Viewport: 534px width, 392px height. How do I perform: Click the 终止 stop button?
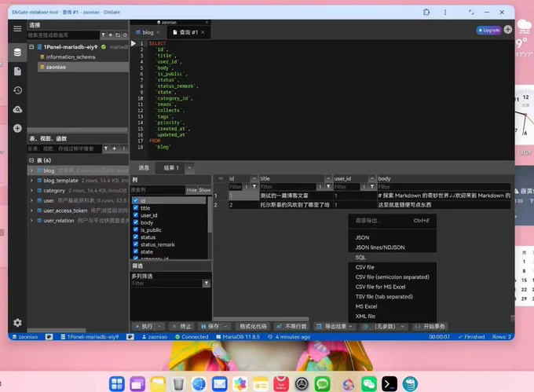pos(182,326)
